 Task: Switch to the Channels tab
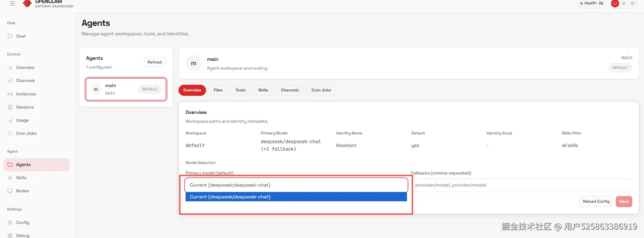tap(290, 90)
